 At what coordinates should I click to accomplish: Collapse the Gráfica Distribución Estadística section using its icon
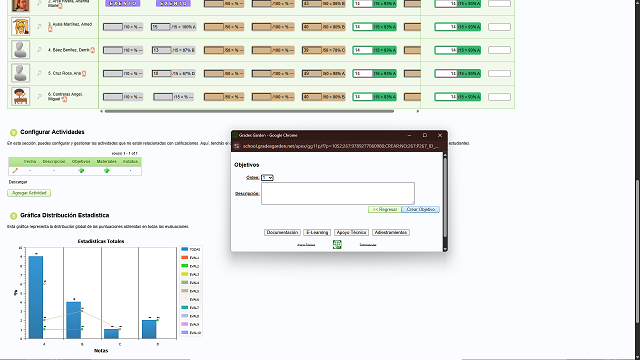coord(13,216)
